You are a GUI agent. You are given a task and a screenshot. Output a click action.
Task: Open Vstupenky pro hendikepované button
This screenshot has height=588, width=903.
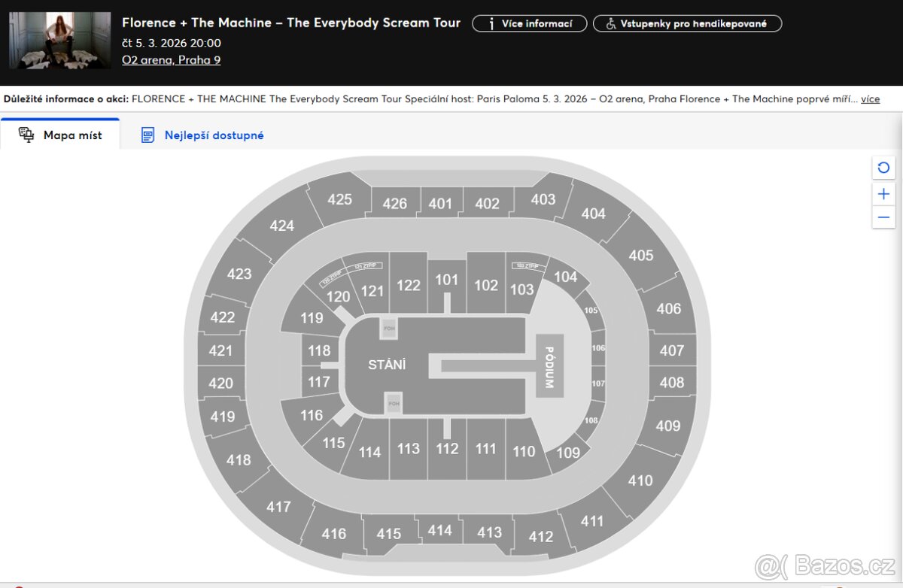(687, 23)
